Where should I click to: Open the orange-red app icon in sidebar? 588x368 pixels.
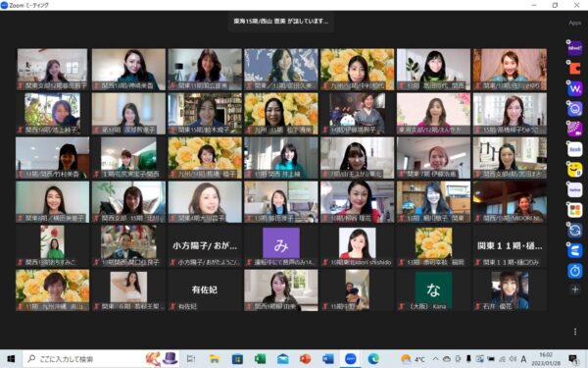tap(574, 69)
